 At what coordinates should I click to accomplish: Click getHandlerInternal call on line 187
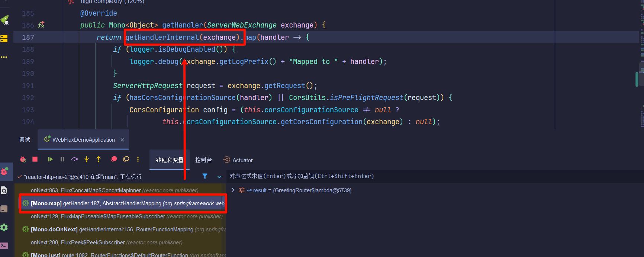(x=162, y=37)
